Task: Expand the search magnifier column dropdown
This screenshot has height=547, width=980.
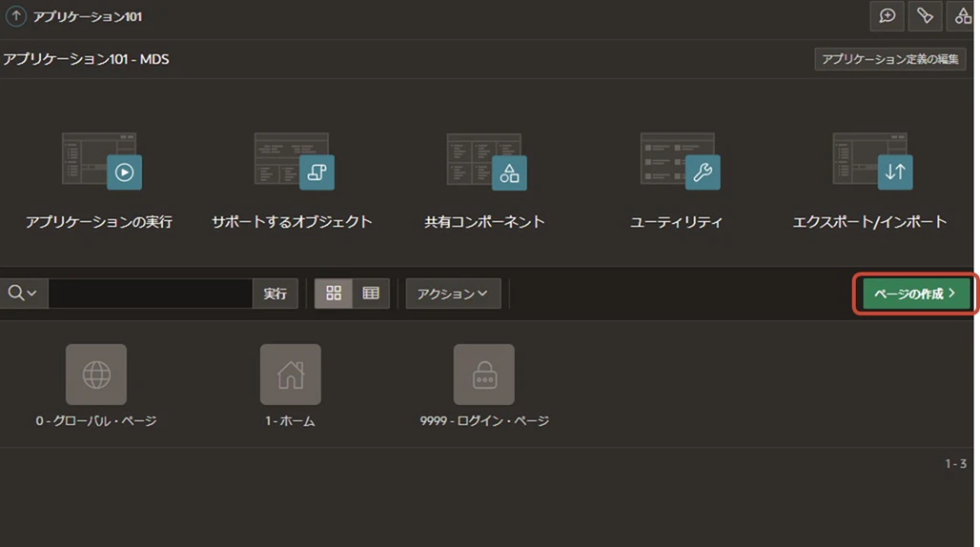Action: tap(23, 293)
